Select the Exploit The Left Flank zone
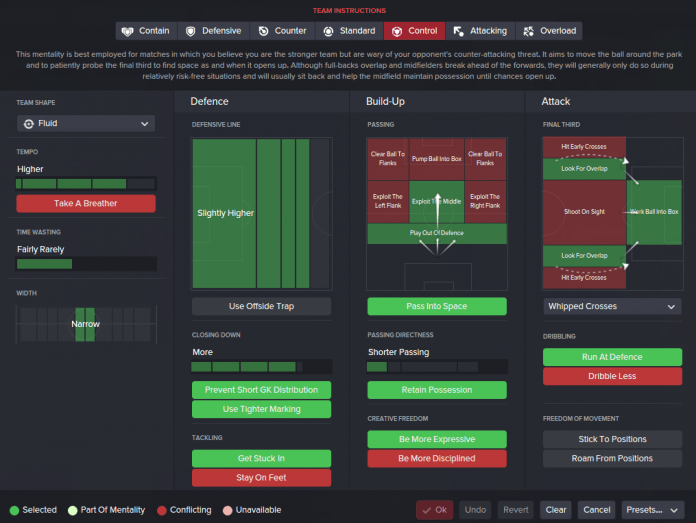This screenshot has width=696, height=523. point(388,201)
